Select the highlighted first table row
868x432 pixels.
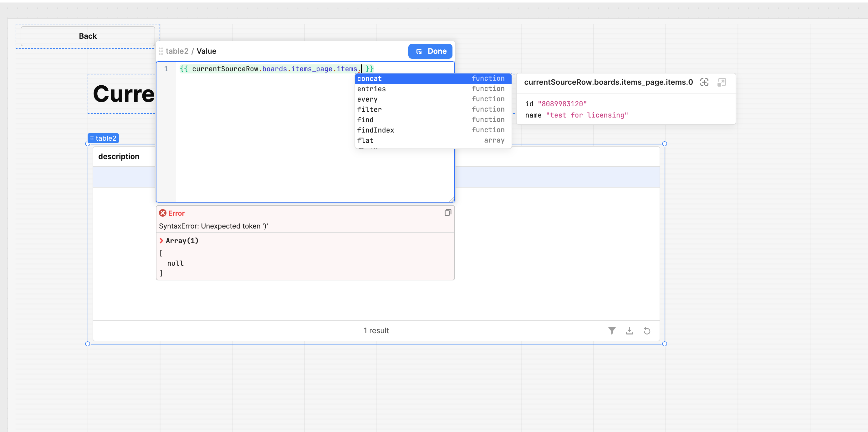point(376,177)
